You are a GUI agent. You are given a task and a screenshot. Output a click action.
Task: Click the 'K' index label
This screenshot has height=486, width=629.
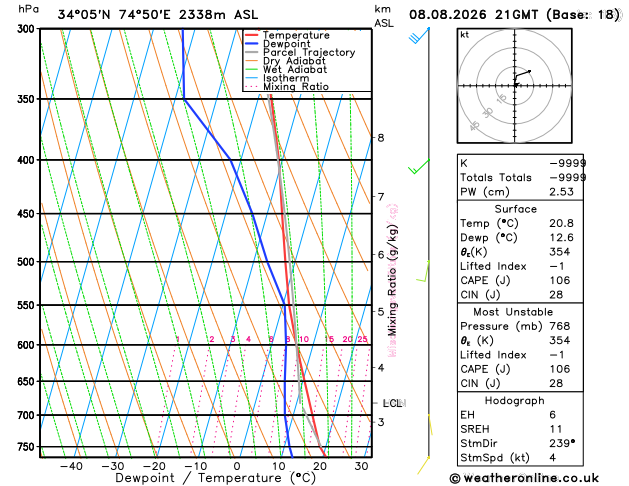(464, 163)
